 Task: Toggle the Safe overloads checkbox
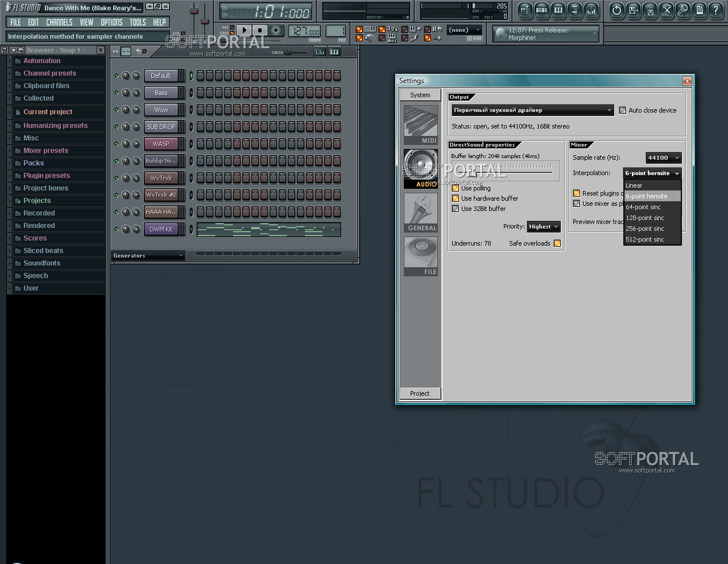click(557, 243)
